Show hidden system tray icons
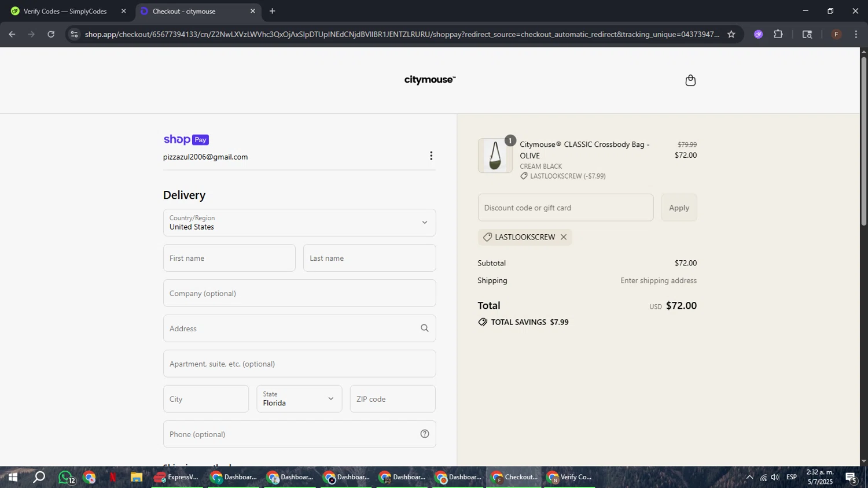 pyautogui.click(x=749, y=478)
